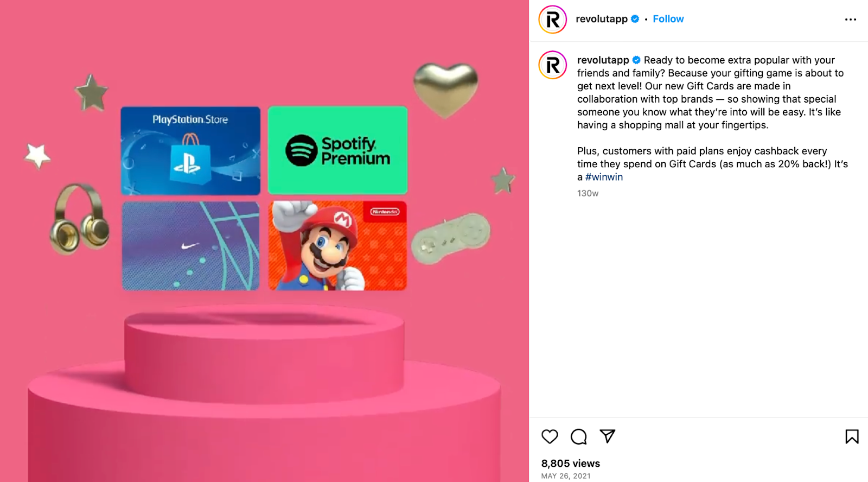Screen dimensions: 868x482
Task: Click verified badge next to caption username
Action: click(x=636, y=60)
